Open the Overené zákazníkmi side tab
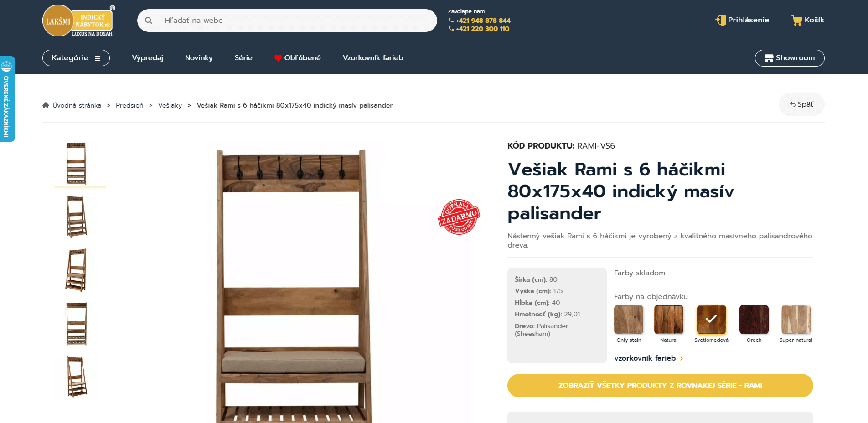868x423 pixels. coord(7,98)
